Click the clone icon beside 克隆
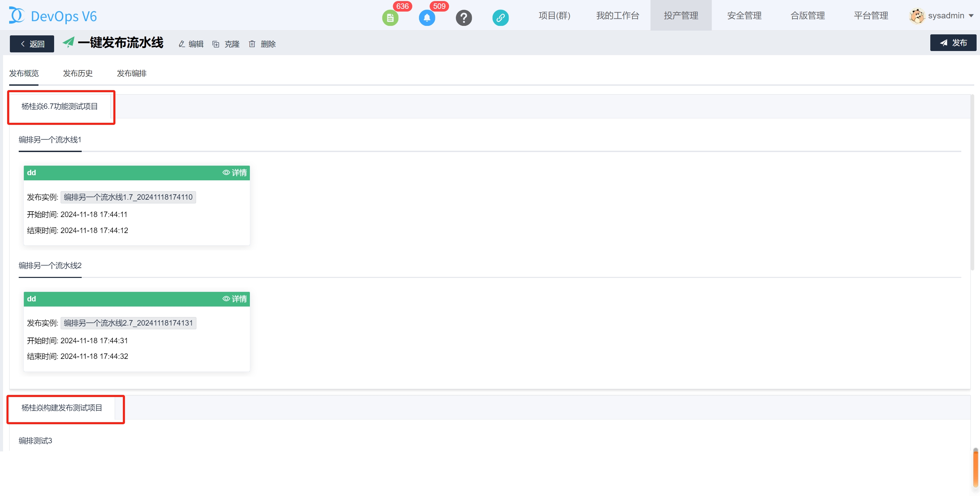980x497 pixels. coord(216,44)
